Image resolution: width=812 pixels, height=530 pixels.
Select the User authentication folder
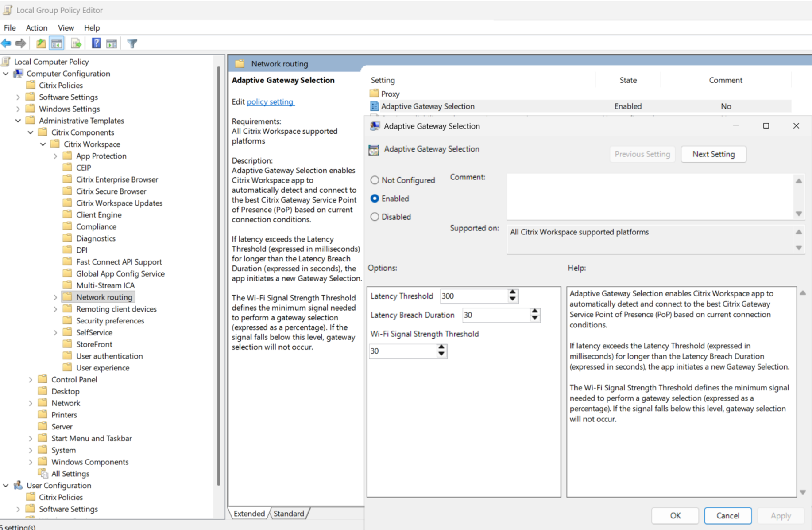coord(109,356)
